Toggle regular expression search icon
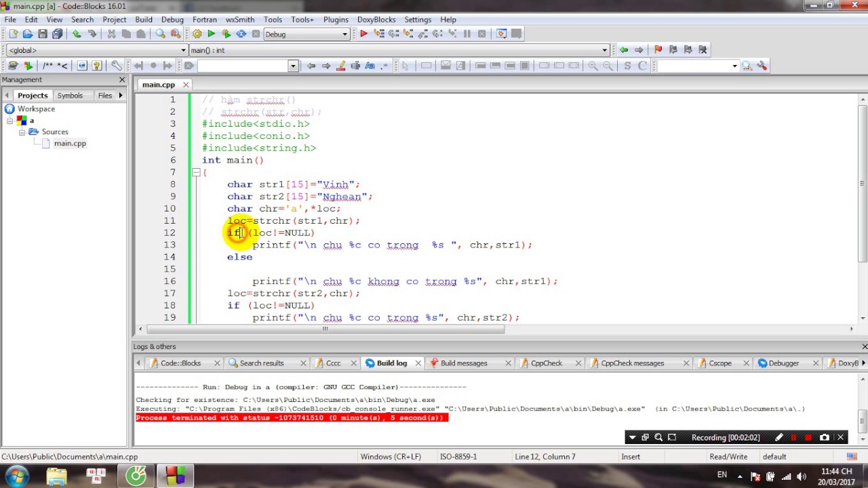 [x=385, y=66]
